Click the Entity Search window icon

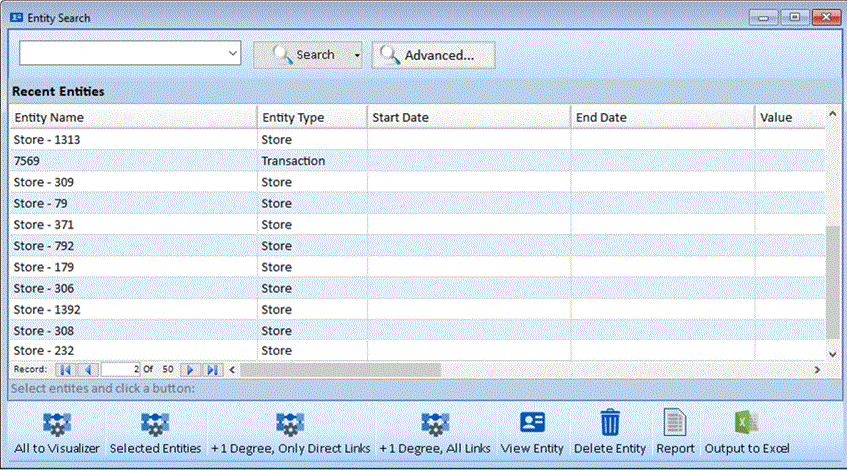16,17
